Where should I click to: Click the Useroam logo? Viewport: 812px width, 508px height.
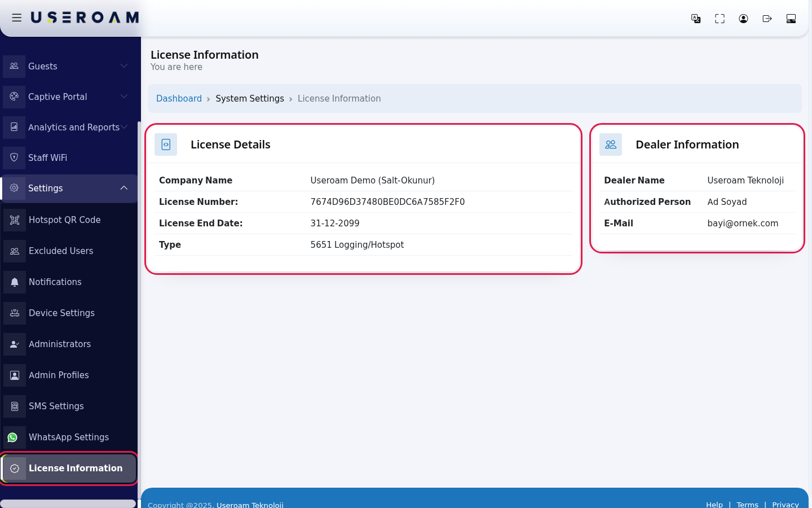pos(85,18)
